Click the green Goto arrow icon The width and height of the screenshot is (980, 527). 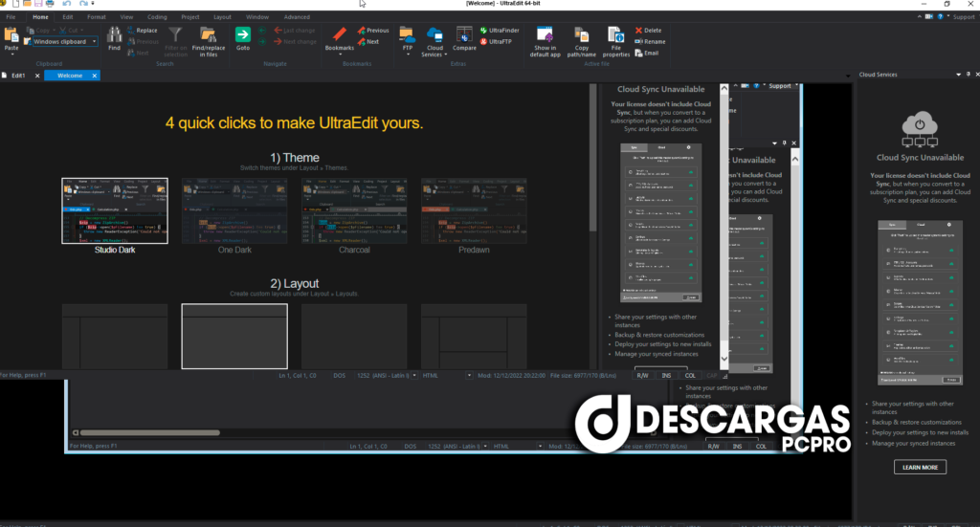[x=242, y=34]
